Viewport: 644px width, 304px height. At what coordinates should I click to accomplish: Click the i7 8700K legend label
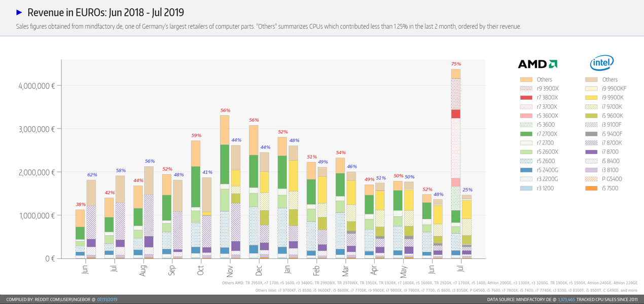coord(612,143)
